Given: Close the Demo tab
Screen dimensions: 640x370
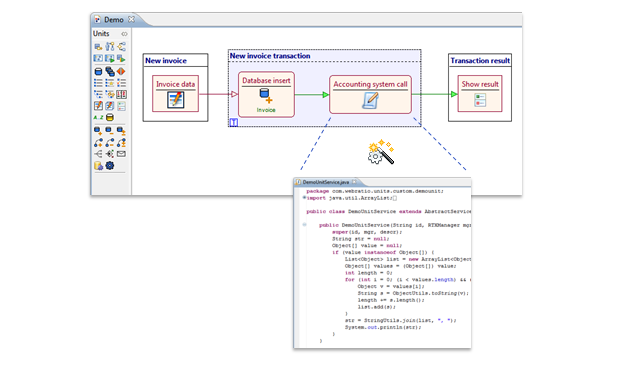Looking at the screenshot, I should tap(131, 19).
